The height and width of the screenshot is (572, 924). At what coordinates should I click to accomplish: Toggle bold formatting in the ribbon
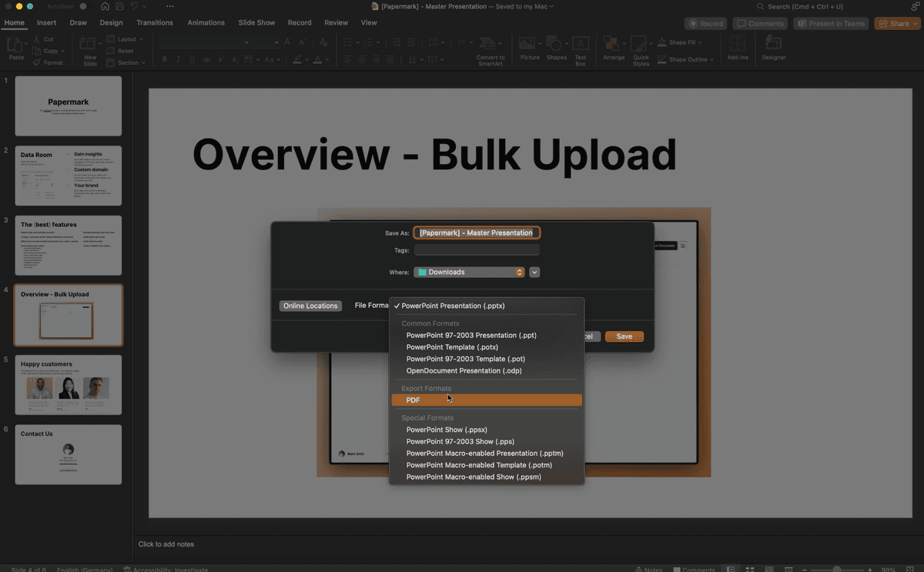pyautogui.click(x=164, y=59)
